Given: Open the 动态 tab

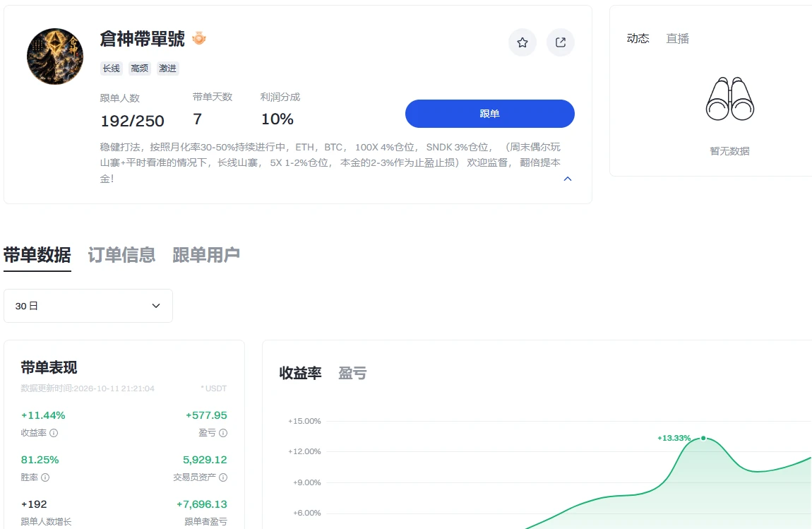Looking at the screenshot, I should point(638,38).
